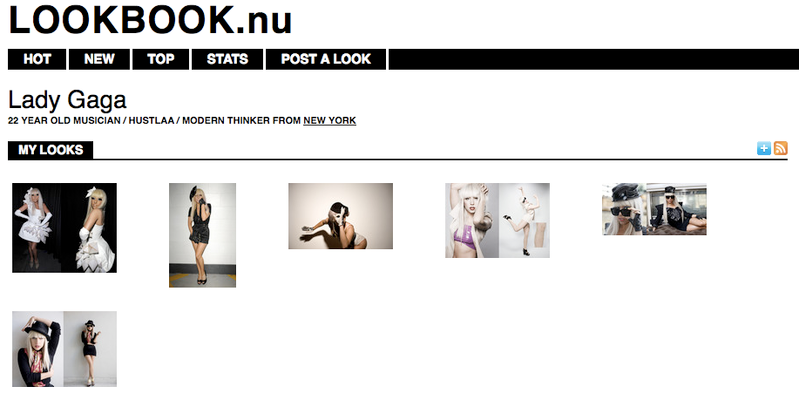The image size is (799, 414).
Task: Open the STATS page
Action: pos(227,59)
